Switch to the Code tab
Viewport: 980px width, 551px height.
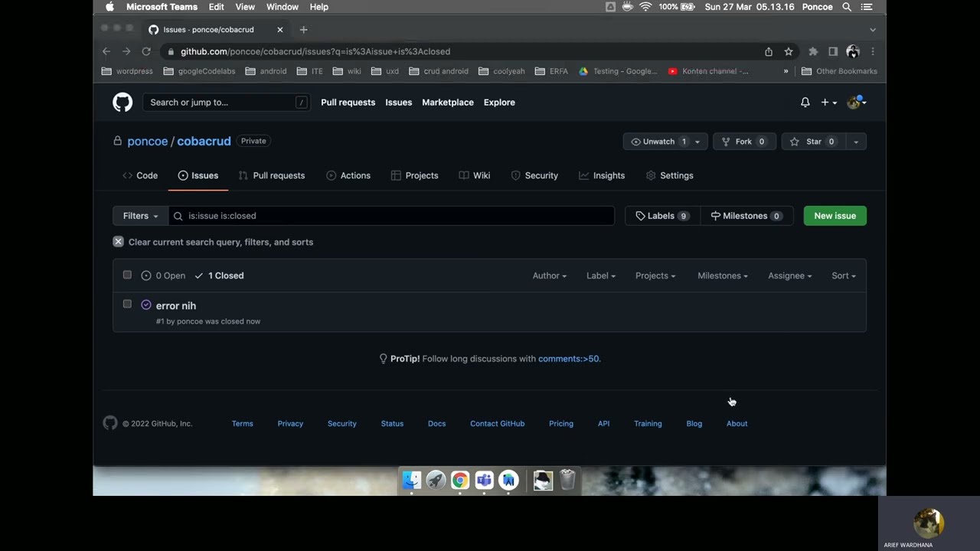[140, 175]
